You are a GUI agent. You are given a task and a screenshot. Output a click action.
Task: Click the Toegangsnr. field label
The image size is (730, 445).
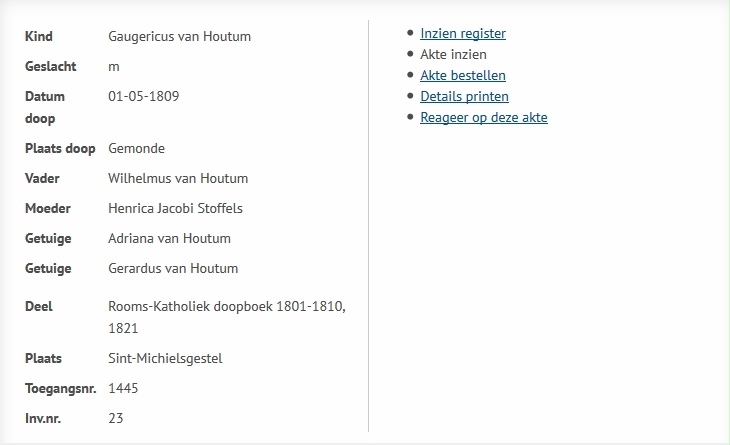(60, 389)
